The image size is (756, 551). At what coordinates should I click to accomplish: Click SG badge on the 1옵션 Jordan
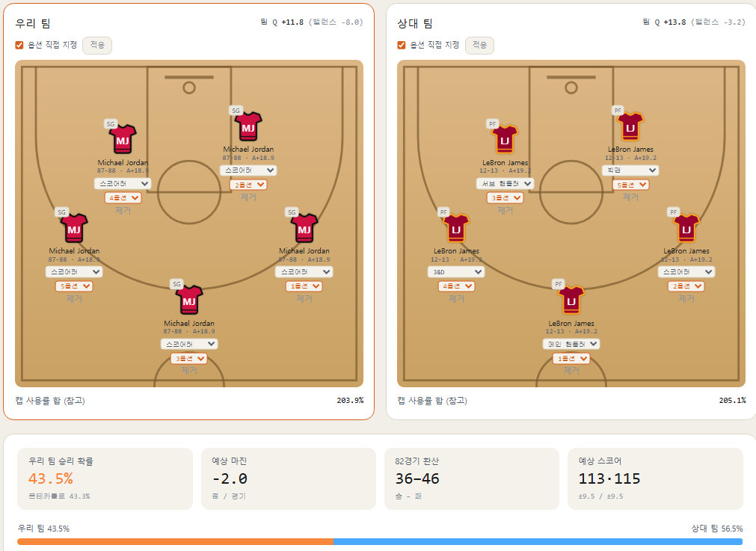(292, 212)
